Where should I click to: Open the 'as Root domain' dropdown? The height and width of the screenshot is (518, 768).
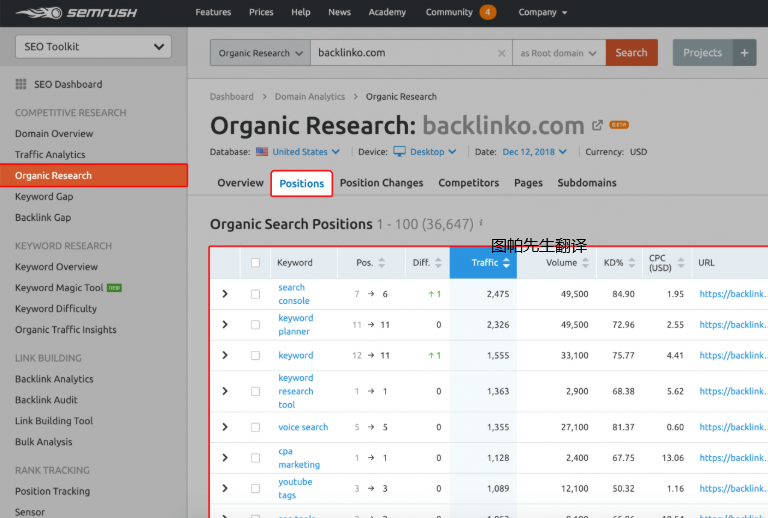coord(559,53)
